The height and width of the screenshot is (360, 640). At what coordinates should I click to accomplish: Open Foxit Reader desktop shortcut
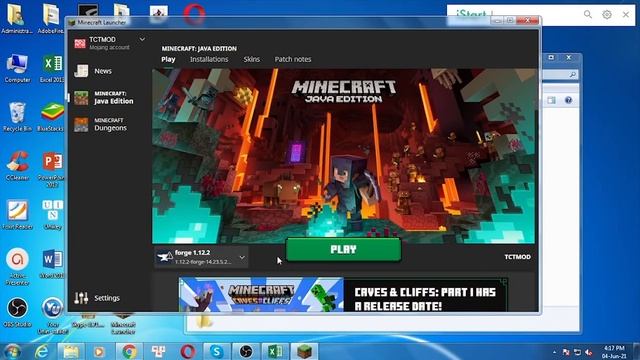coord(17,215)
